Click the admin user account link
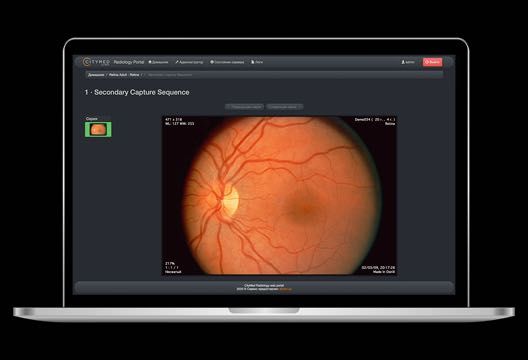528x360 pixels. point(408,62)
